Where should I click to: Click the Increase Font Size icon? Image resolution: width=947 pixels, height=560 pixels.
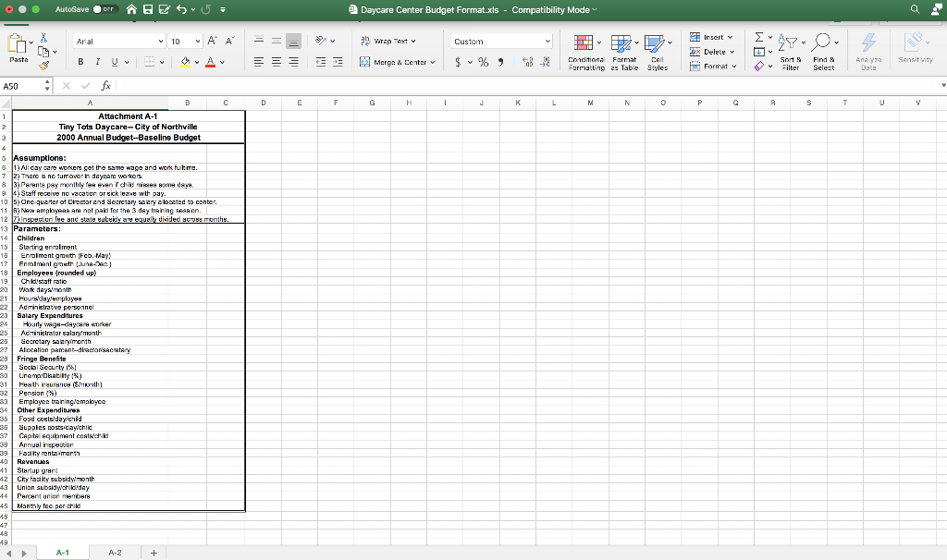pyautogui.click(x=213, y=41)
